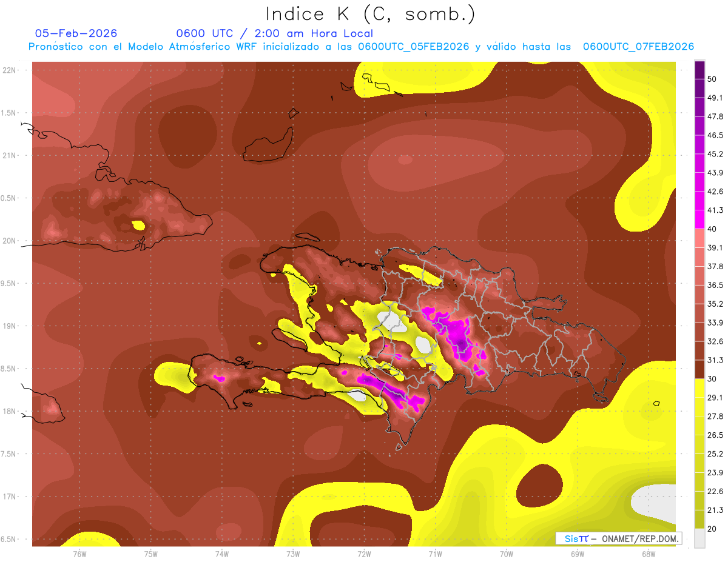Viewport: 728px width, 562px height.
Task: Pick the salmon swatch between 39.1 and 40
Action: (x=699, y=238)
